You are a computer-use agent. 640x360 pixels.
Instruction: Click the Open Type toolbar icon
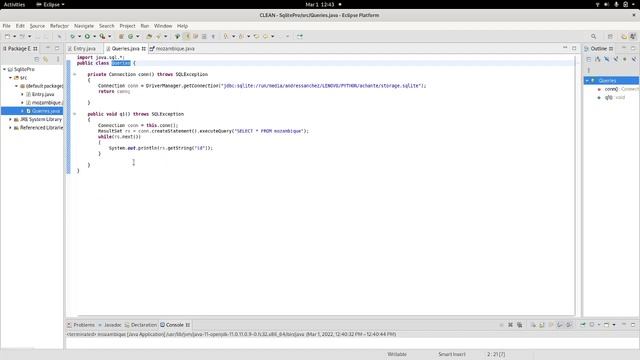click(149, 36)
